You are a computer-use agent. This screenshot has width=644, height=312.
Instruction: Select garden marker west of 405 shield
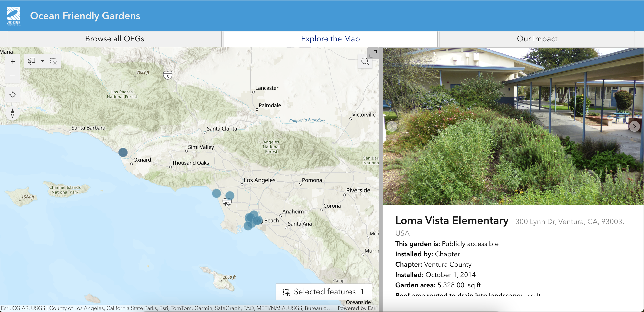click(216, 193)
